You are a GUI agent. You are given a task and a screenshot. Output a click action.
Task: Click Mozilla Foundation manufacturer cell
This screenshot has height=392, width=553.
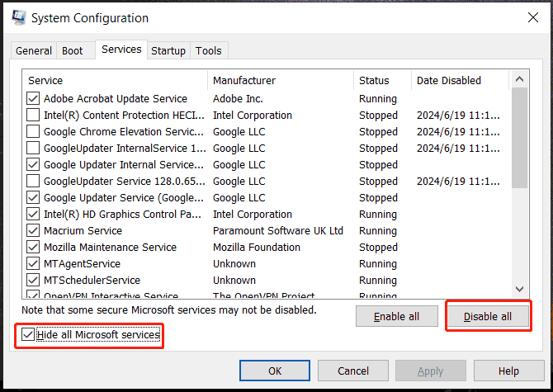pyautogui.click(x=257, y=247)
